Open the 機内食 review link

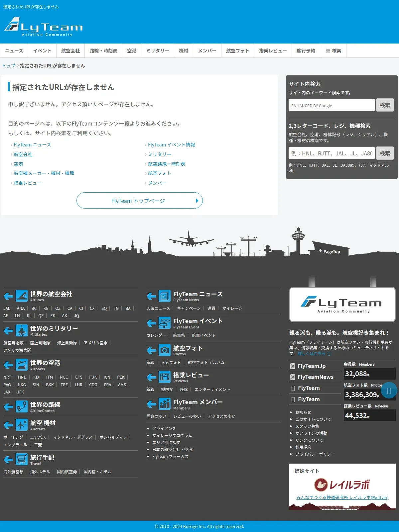coord(167,390)
